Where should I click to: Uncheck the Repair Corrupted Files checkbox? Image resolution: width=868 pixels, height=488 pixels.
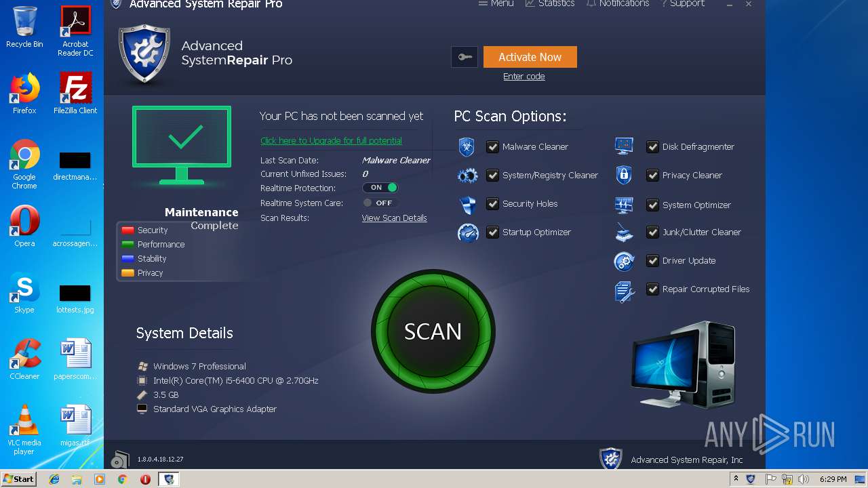tap(652, 289)
